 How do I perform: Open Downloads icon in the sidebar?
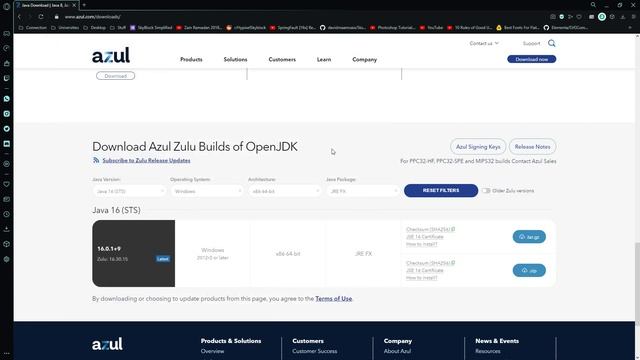coord(7,229)
